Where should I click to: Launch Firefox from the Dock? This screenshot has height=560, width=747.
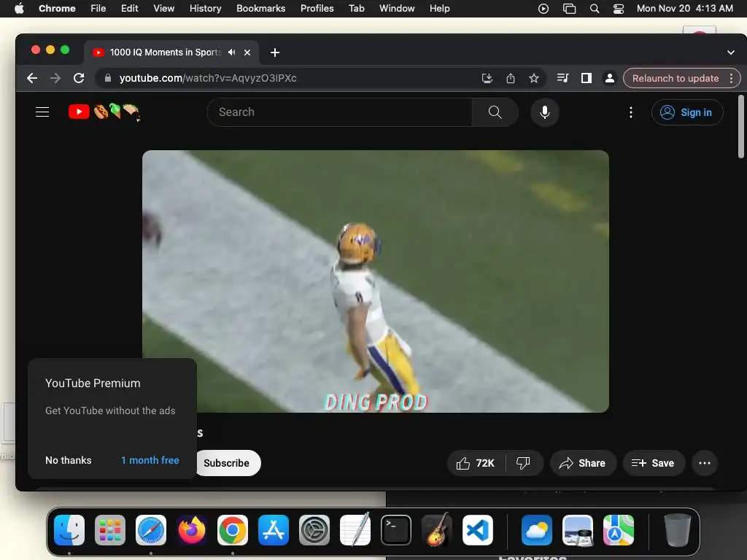coord(192,530)
